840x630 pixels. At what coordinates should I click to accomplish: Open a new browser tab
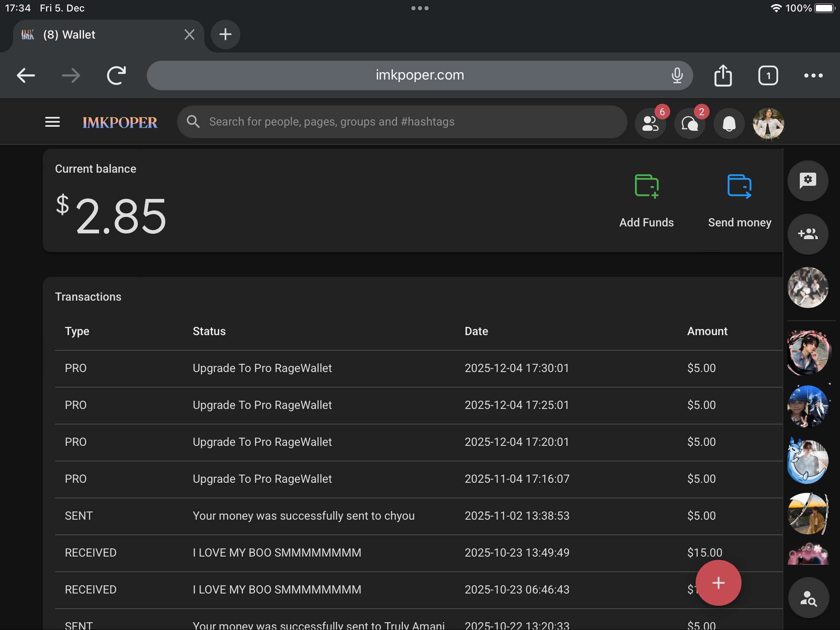225,34
